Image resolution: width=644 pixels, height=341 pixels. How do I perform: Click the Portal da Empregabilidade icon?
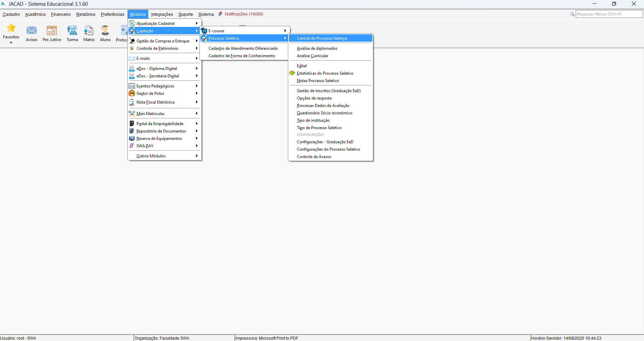[x=132, y=124]
